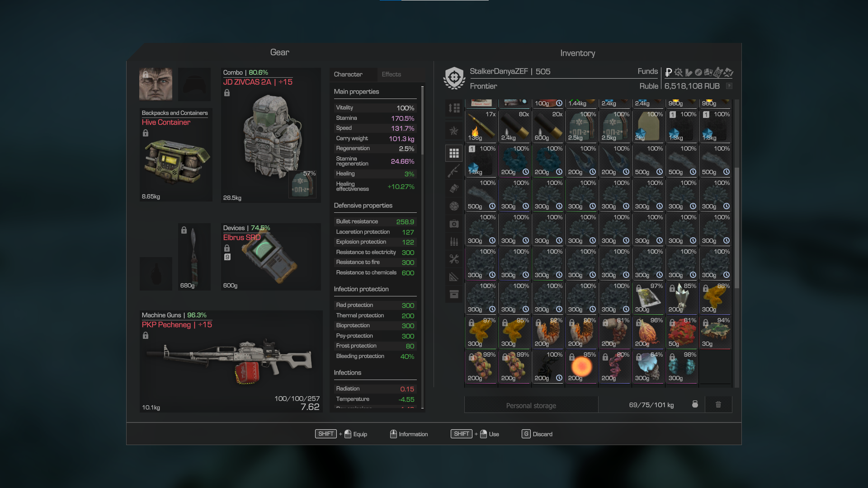Select the all-items grid filter
Screen dimensions: 868x488
coord(454,153)
